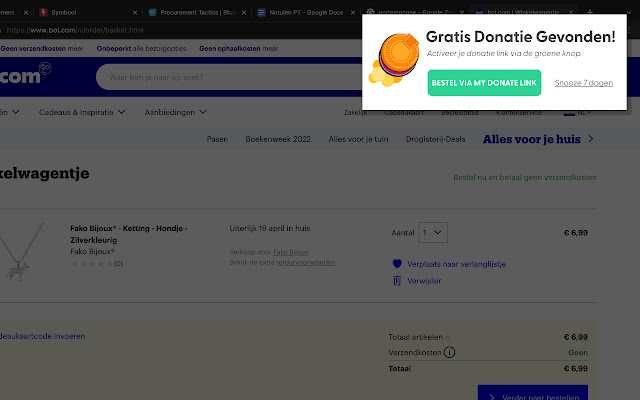This screenshot has width=640, height=400.
Task: Snooze the donation popup for 7 days
Action: [584, 83]
